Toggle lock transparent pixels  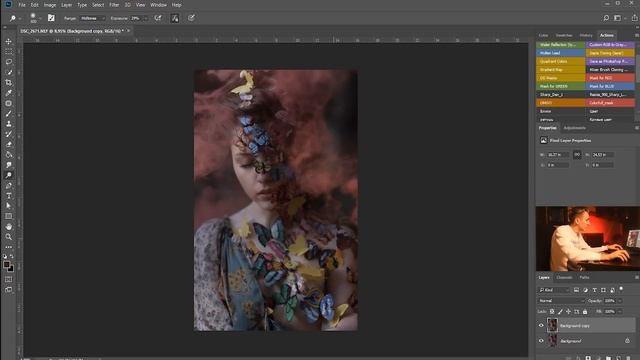pos(552,311)
